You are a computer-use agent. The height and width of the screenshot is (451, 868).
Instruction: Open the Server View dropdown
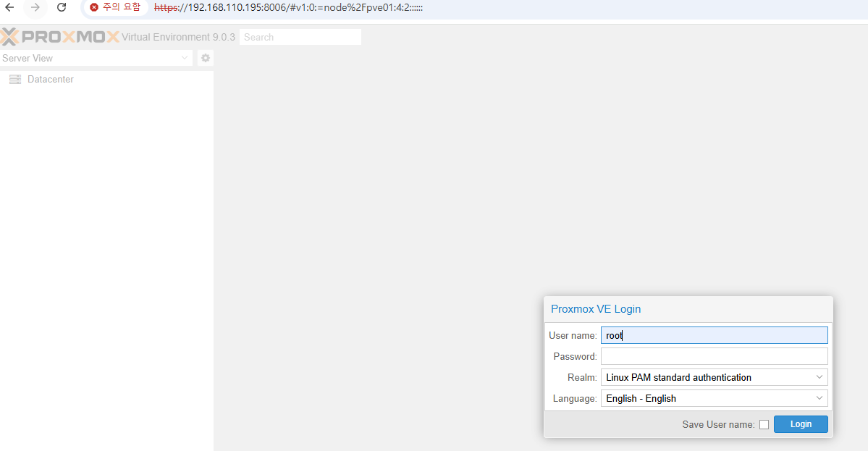click(x=96, y=58)
